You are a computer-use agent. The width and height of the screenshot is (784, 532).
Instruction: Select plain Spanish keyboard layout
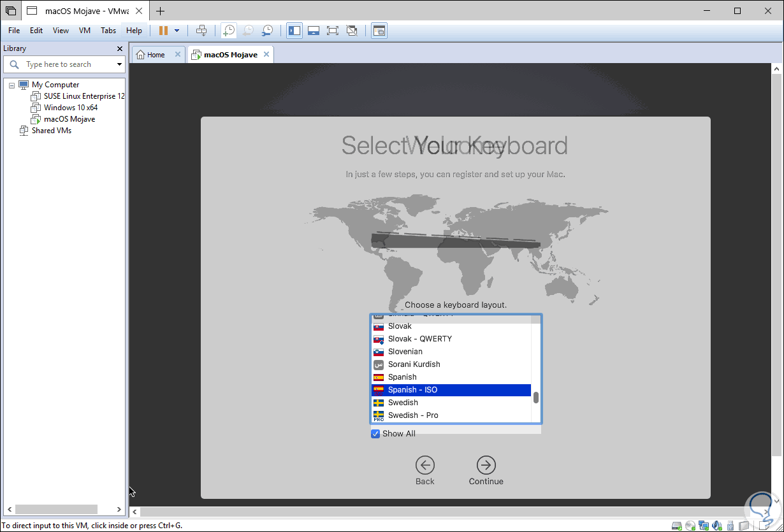(451, 377)
